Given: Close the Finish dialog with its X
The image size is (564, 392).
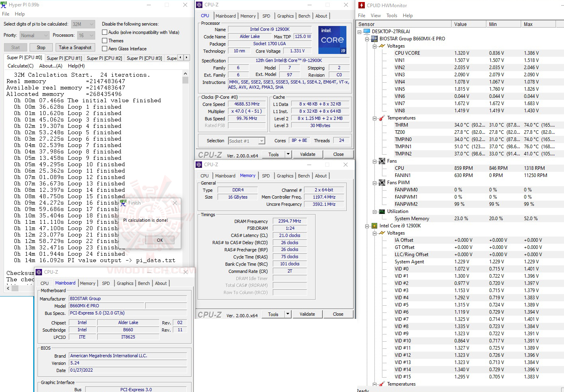Looking at the screenshot, I should pyautogui.click(x=175, y=203).
